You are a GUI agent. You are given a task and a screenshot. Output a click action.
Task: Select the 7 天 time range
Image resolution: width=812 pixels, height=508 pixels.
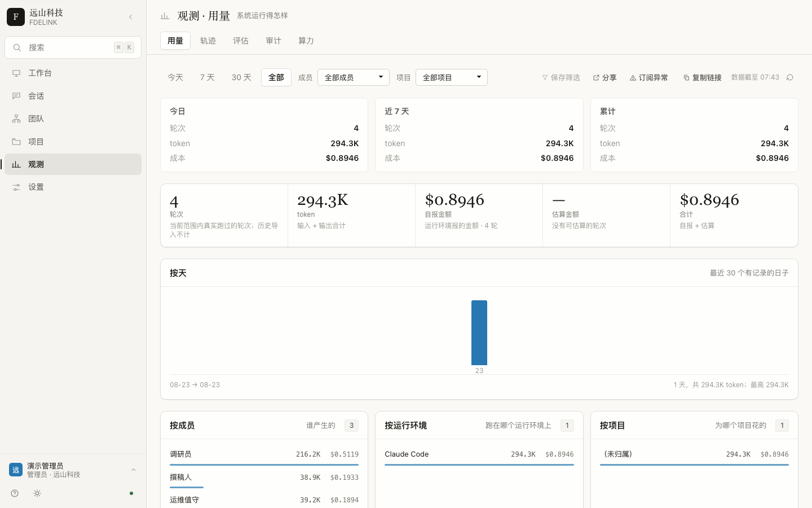coord(208,77)
